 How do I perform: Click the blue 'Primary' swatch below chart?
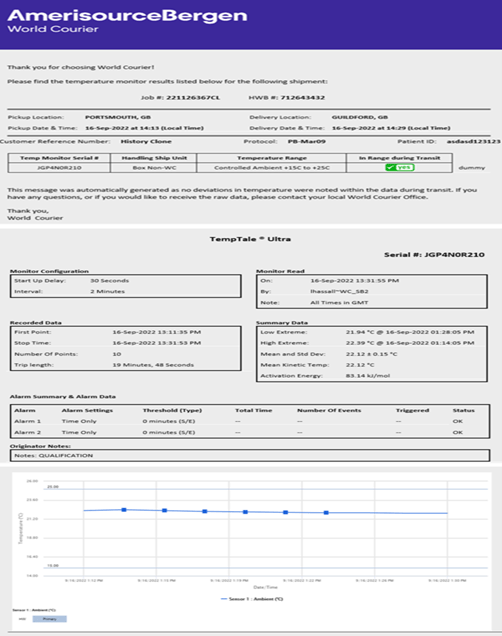[49, 619]
